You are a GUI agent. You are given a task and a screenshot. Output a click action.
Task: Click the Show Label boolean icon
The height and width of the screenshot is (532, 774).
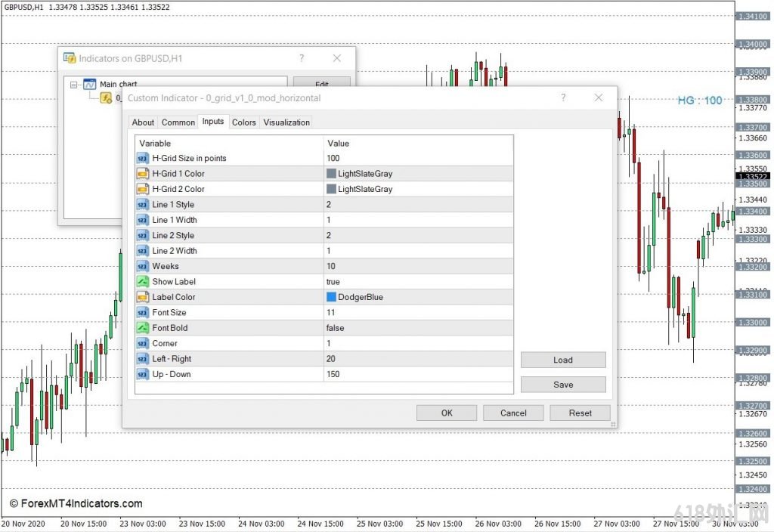point(143,282)
